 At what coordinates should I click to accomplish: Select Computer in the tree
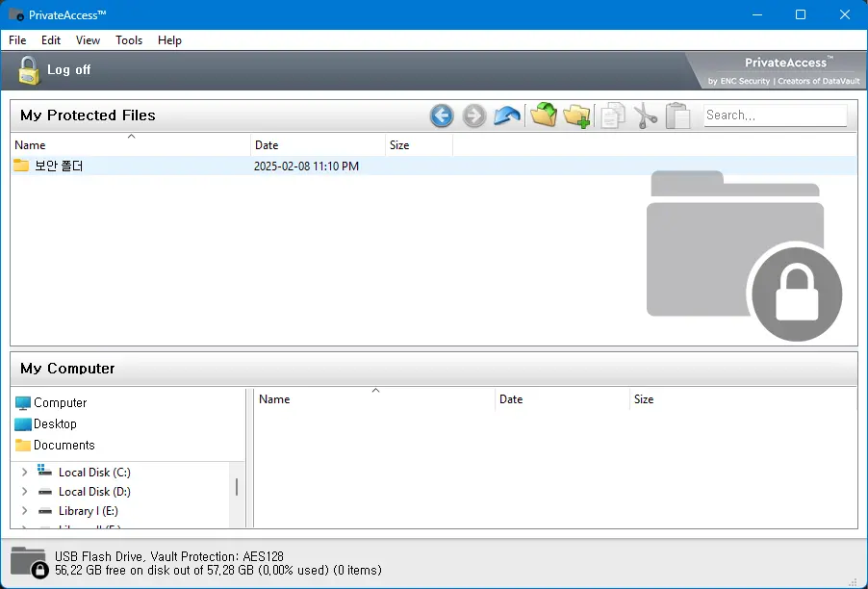coord(61,403)
